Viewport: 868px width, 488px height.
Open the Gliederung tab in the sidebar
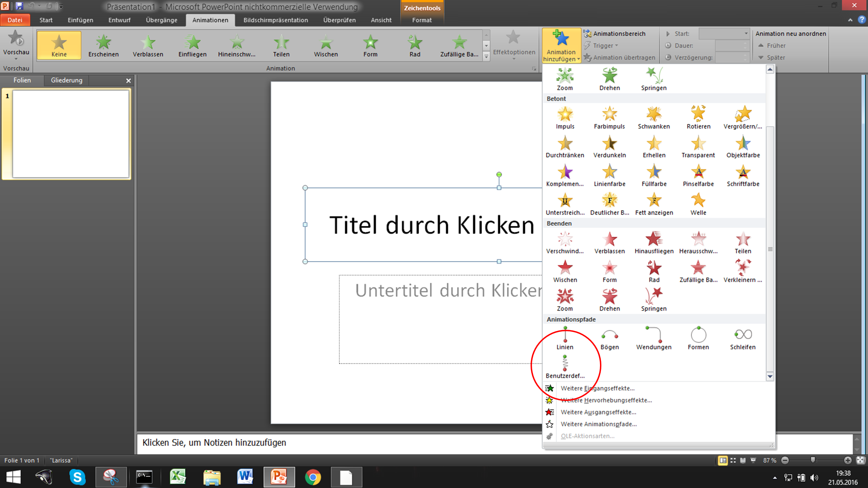coord(66,80)
